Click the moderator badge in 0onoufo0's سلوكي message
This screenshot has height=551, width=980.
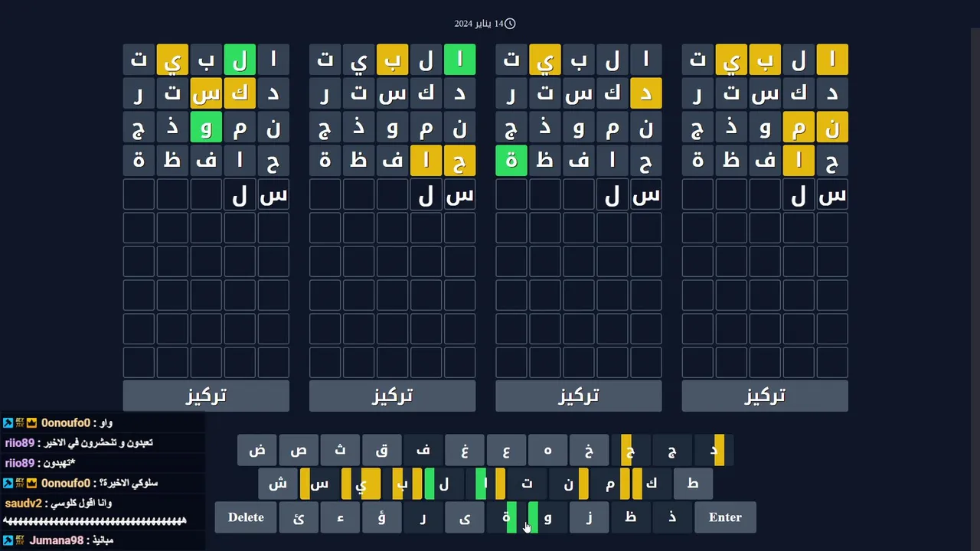(8, 484)
